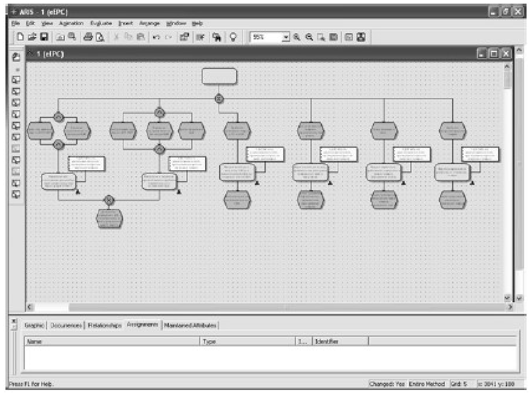The image size is (532, 393).
Task: Open the Insert menu
Action: [x=125, y=23]
